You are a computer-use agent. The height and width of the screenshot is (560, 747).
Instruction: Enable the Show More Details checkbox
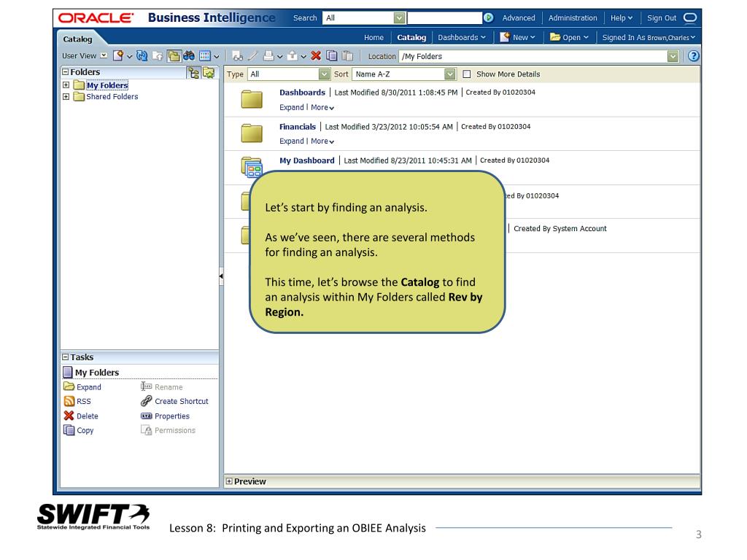[467, 74]
